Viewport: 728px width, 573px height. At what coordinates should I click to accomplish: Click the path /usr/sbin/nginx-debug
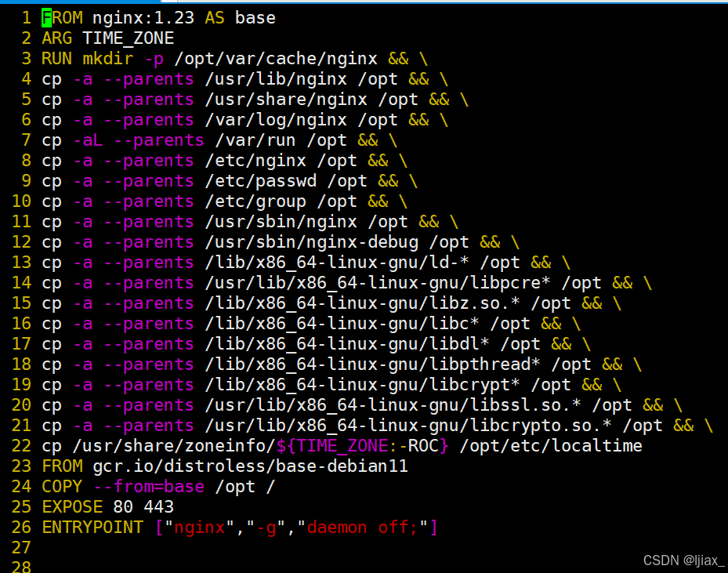point(312,242)
